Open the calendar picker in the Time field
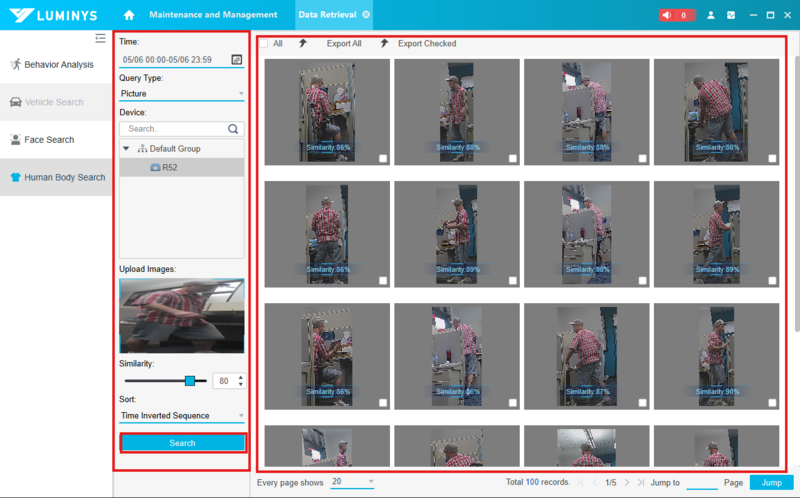 pyautogui.click(x=237, y=60)
